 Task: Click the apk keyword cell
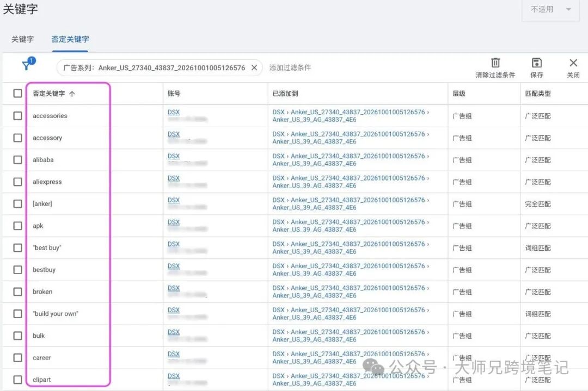(38, 226)
